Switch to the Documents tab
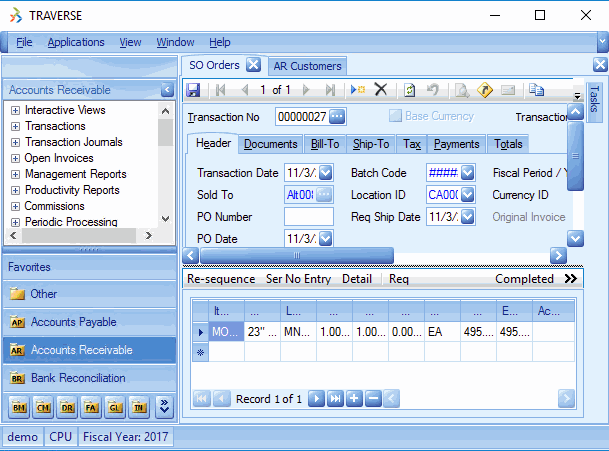This screenshot has width=609, height=451. coord(271,144)
